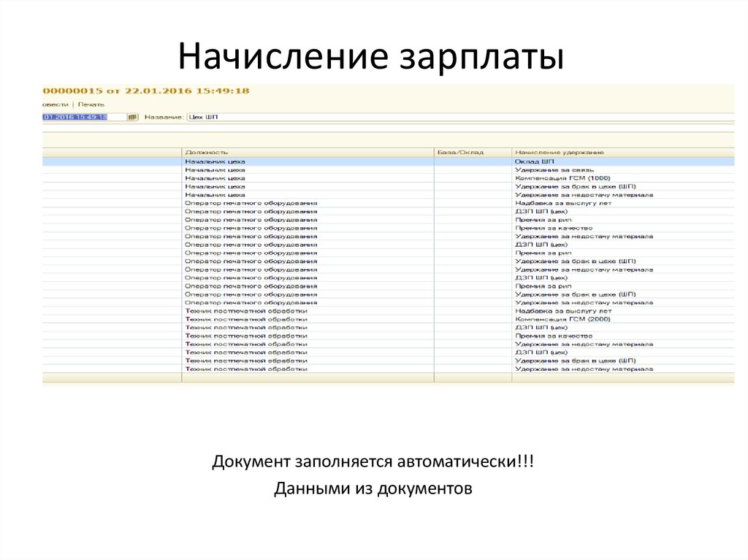Viewport: 748px width, 560px height.
Task: Open the calendar picker beside the date field
Action: coord(133,117)
